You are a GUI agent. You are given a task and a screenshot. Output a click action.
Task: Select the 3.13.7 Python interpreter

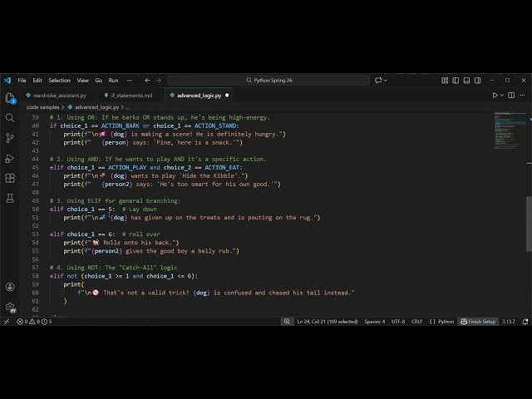tap(508, 322)
